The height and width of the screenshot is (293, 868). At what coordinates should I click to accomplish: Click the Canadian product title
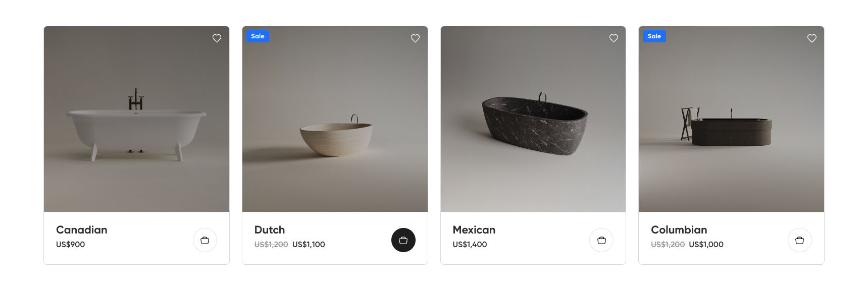[x=82, y=230]
